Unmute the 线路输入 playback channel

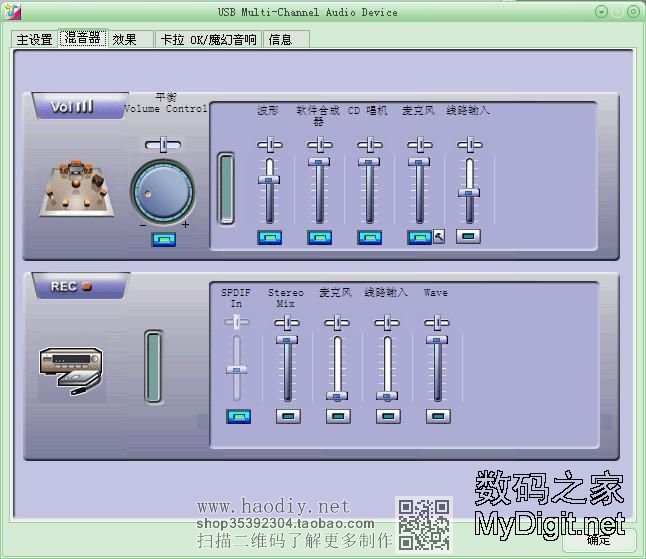click(468, 237)
